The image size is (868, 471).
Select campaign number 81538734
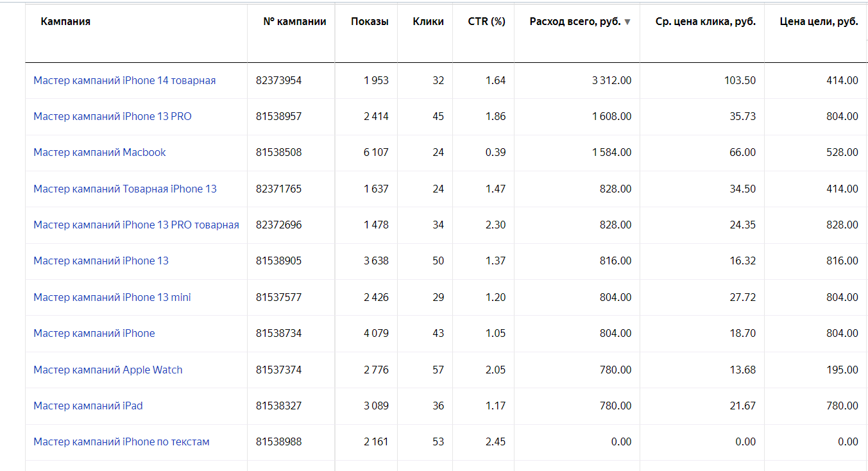[x=278, y=333]
